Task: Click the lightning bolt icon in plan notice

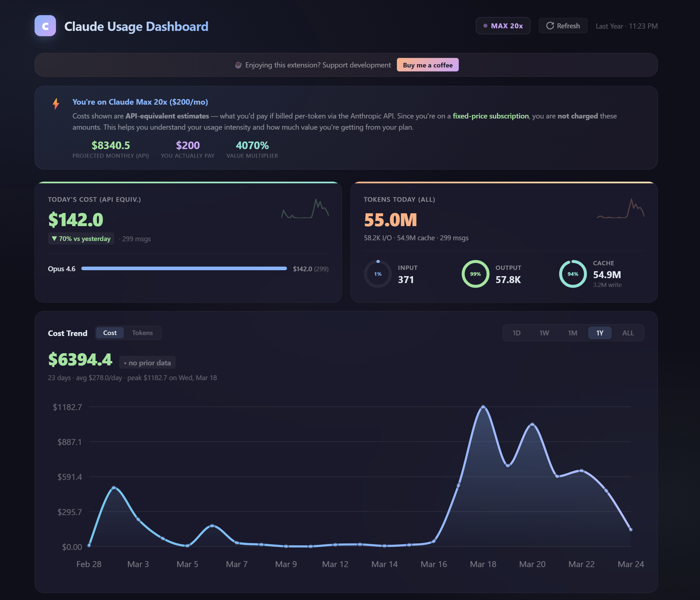Action: tap(56, 104)
